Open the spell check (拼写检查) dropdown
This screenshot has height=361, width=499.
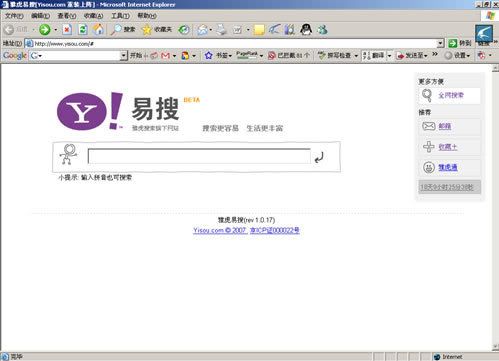point(356,56)
